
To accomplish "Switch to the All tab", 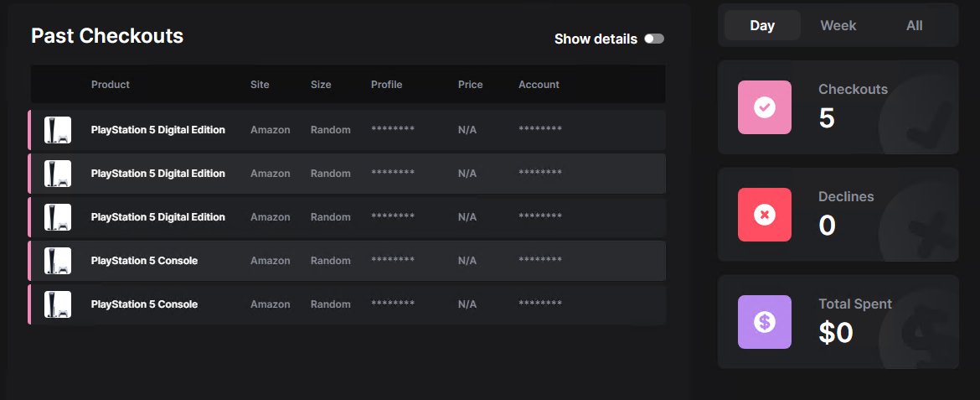I will [x=915, y=26].
